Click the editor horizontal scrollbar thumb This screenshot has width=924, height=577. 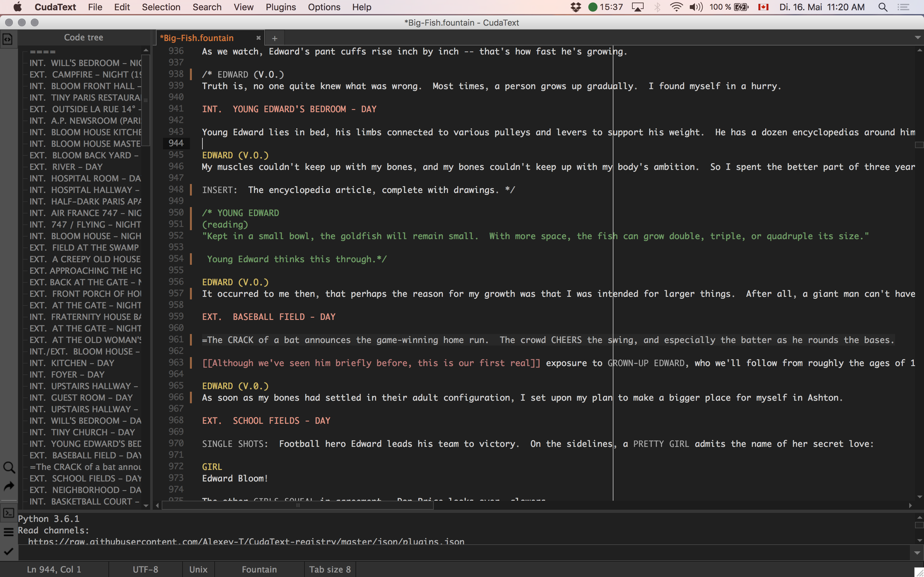[297, 505]
